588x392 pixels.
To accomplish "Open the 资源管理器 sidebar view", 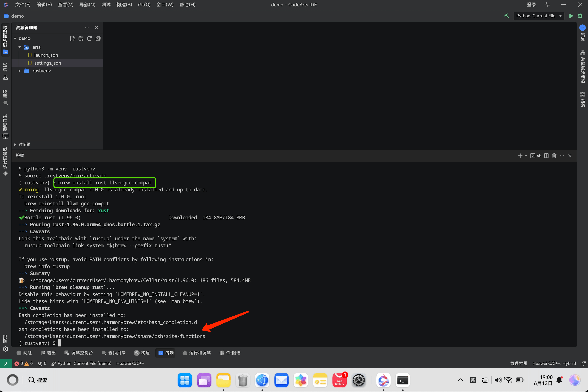I will (5, 40).
